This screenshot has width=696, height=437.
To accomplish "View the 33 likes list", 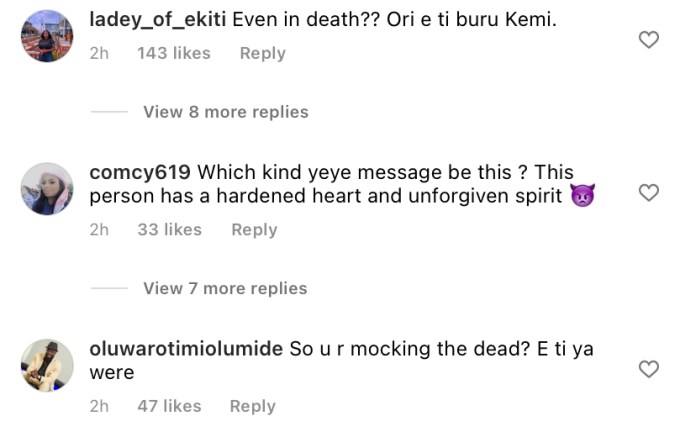I will click(170, 229).
